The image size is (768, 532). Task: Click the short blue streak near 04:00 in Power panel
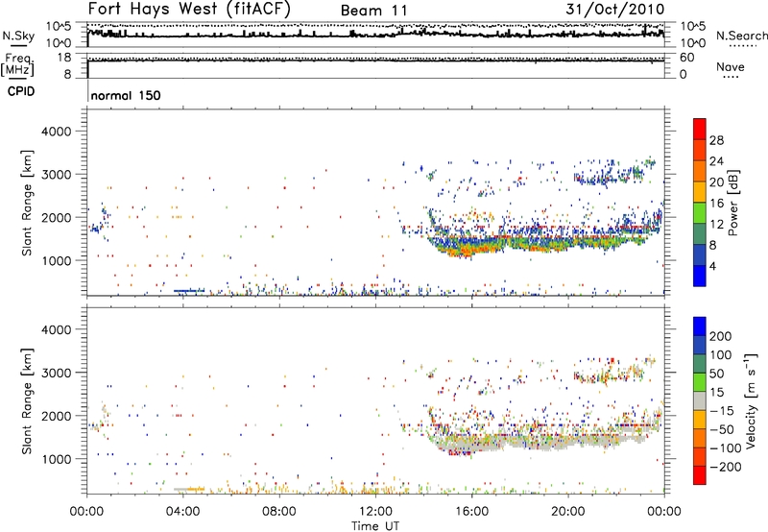pyautogui.click(x=189, y=291)
